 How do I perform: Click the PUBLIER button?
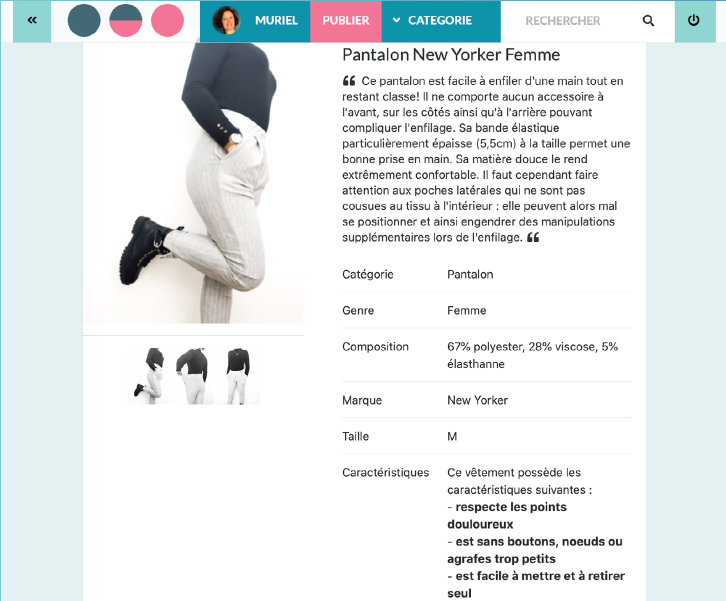(346, 21)
